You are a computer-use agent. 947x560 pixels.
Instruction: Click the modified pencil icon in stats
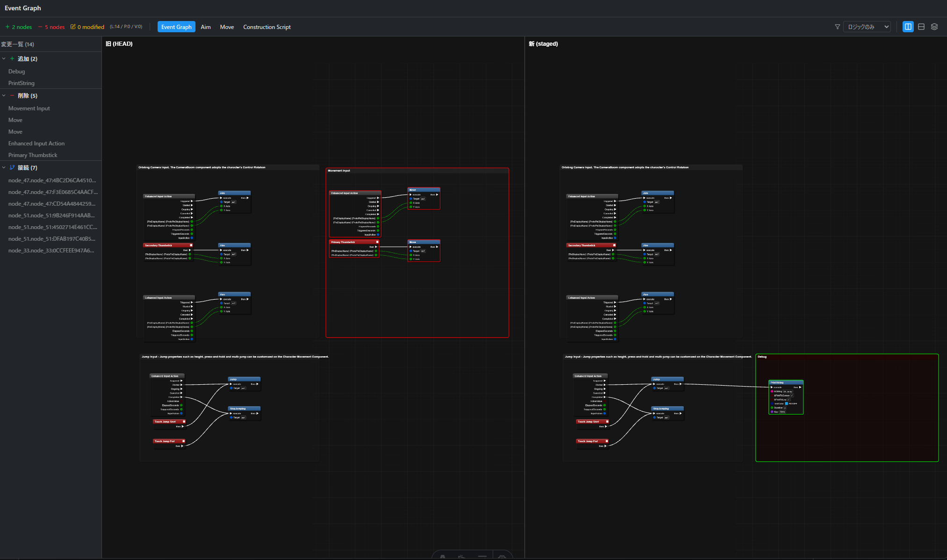73,27
